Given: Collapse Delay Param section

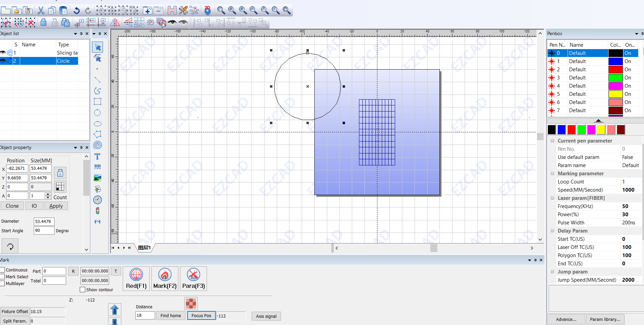Looking at the screenshot, I should 552,231.
